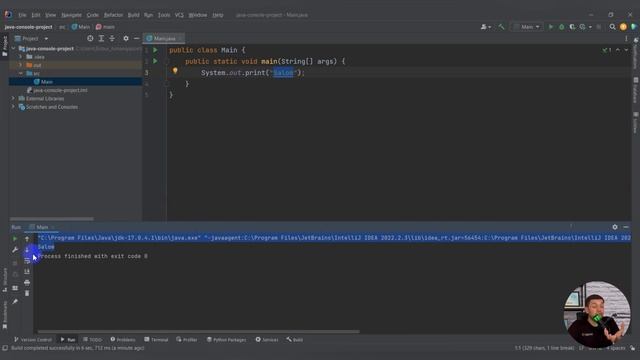Toggle the Project tool window stripe button
The height and width of the screenshot is (360, 640).
point(4,46)
